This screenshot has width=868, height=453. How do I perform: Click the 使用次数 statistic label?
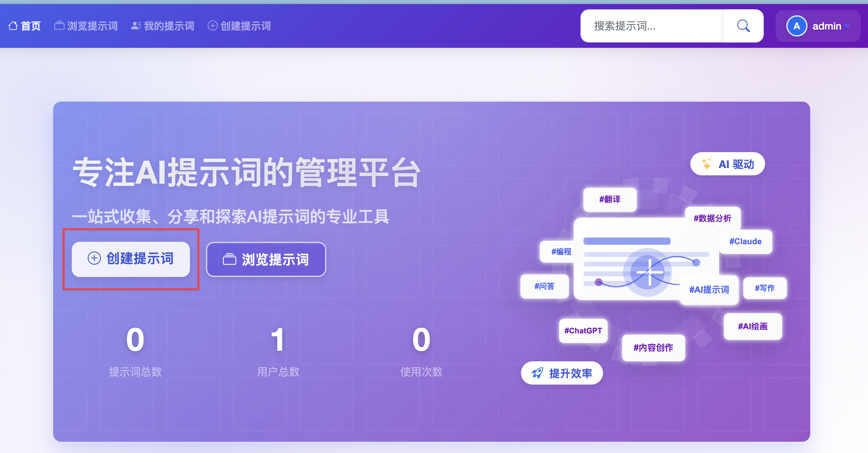tap(421, 372)
